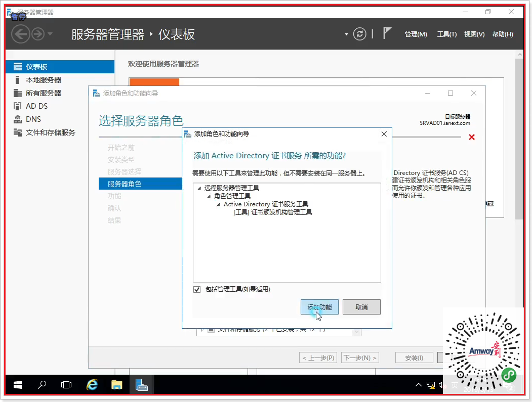Select [工具] 证书颁发机构管理工具 tree item

point(273,212)
